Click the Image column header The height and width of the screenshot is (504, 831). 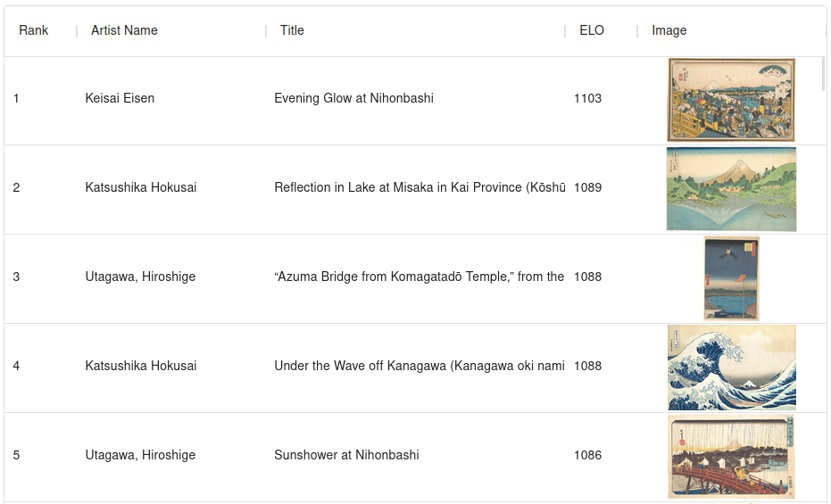(669, 30)
